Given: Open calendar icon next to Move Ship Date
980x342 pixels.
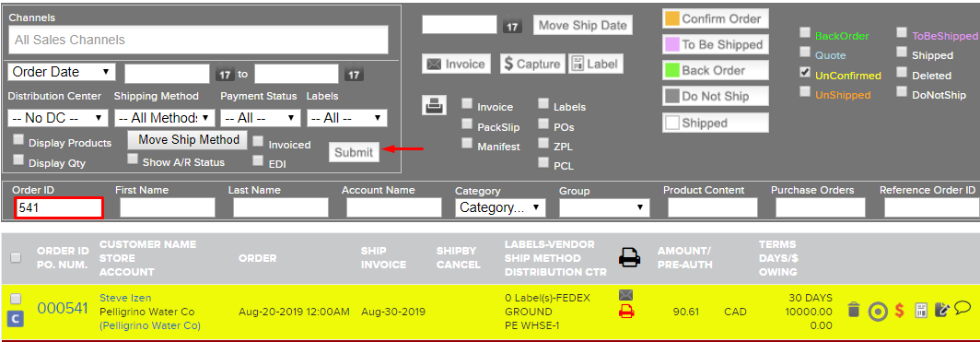Looking at the screenshot, I should point(512,26).
